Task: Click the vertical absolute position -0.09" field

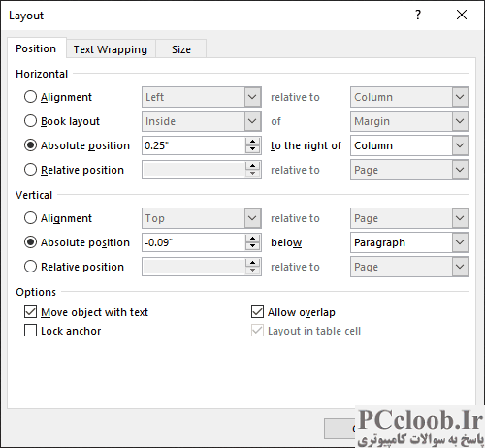Action: click(194, 242)
